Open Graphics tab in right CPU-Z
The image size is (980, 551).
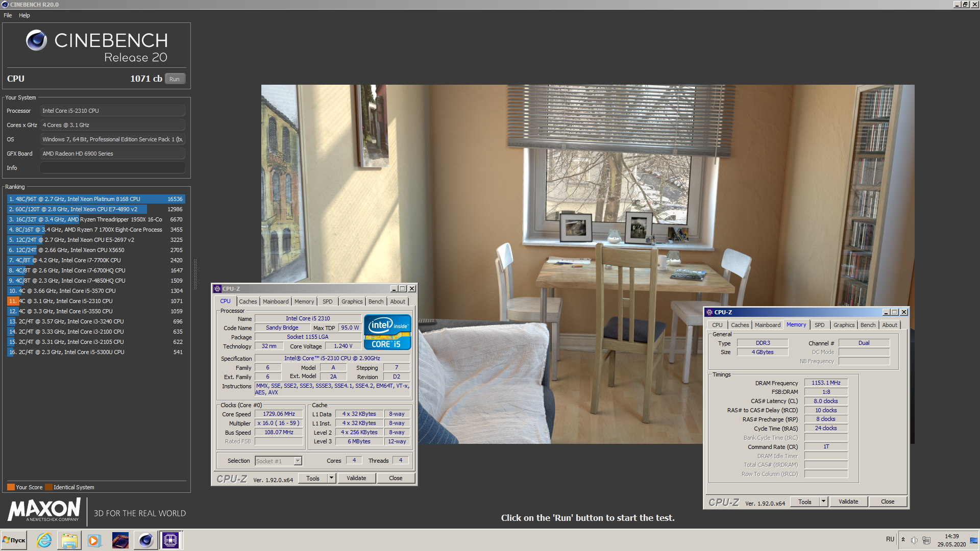(x=844, y=325)
